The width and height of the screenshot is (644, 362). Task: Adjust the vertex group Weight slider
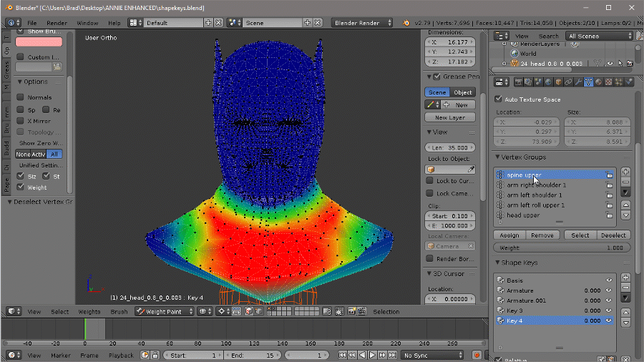(561, 248)
